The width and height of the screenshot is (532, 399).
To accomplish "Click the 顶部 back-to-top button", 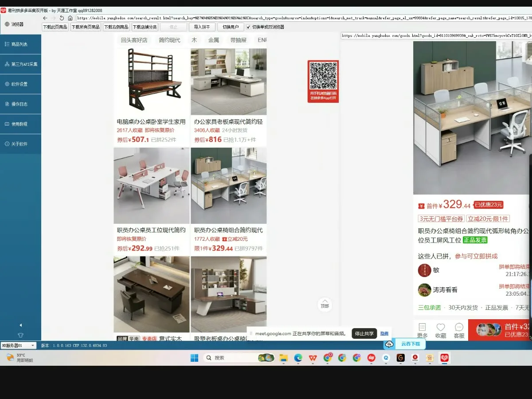I will 325,304.
